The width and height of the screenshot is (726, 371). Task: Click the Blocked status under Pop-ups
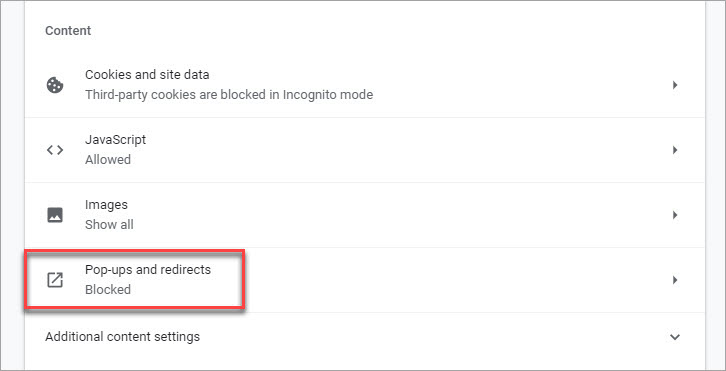108,289
